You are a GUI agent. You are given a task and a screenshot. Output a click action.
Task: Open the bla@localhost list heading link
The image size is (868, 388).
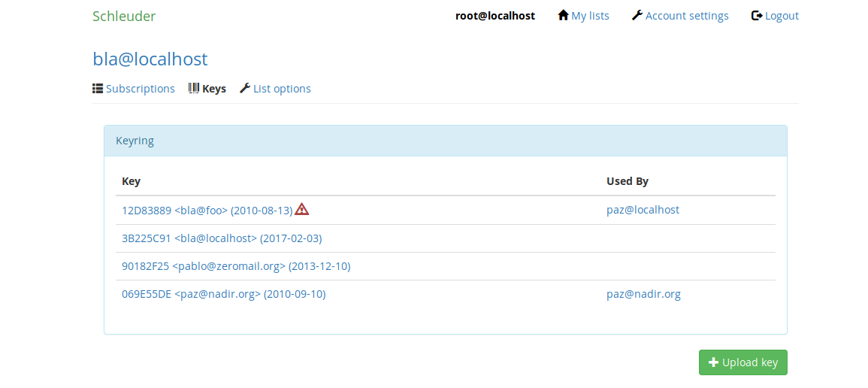pyautogui.click(x=150, y=59)
